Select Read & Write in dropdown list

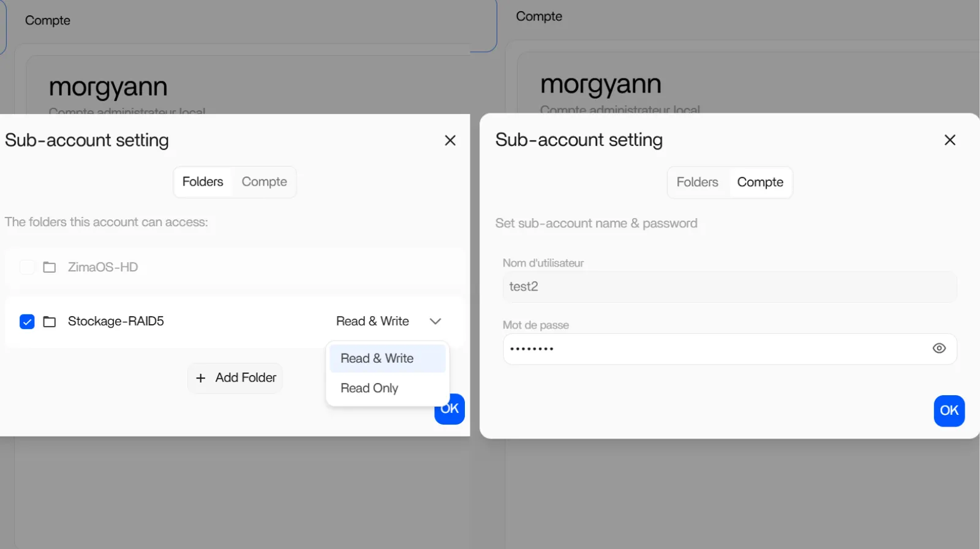pos(377,358)
